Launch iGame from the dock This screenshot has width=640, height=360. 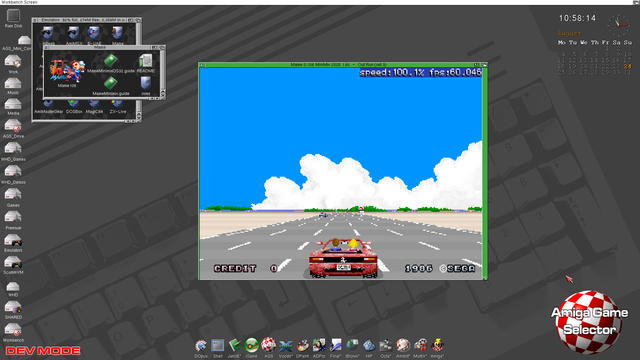point(251,345)
